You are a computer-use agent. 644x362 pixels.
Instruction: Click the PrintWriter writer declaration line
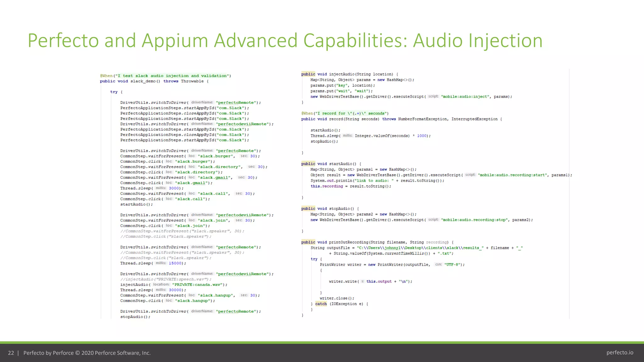pos(392,265)
